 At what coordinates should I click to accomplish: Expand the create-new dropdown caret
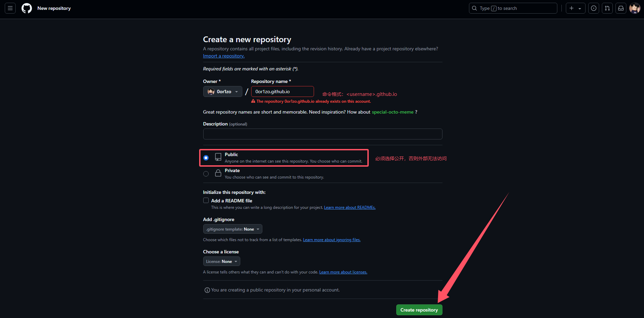[x=580, y=9]
